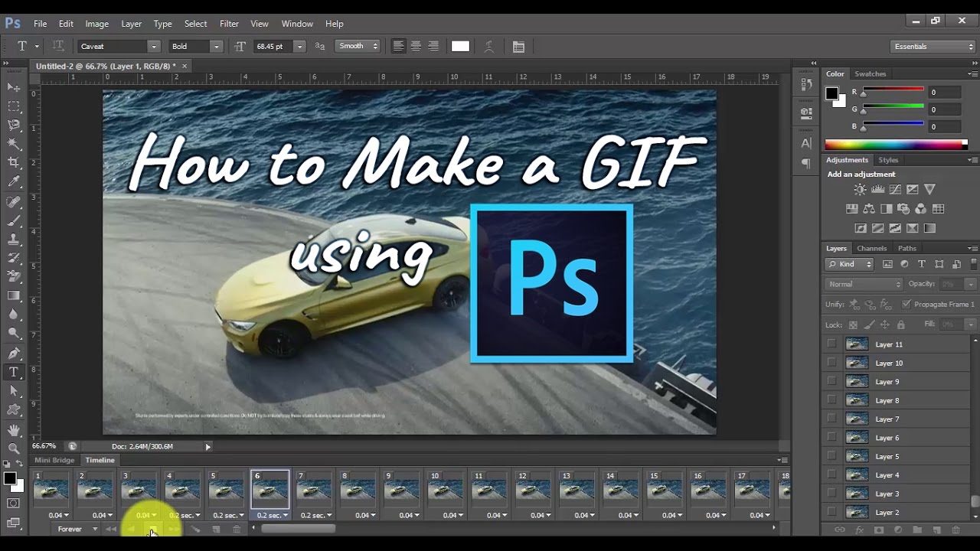Select the Pen tool

[x=14, y=354]
